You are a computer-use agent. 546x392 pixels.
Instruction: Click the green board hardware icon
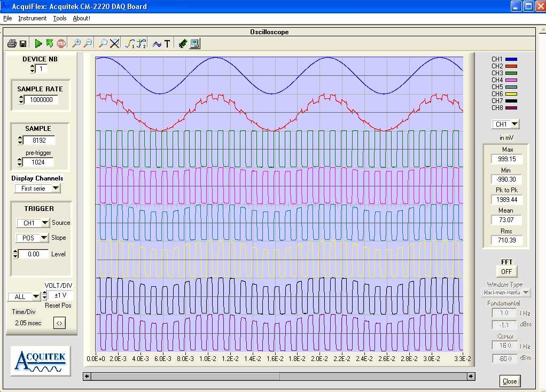pos(183,43)
